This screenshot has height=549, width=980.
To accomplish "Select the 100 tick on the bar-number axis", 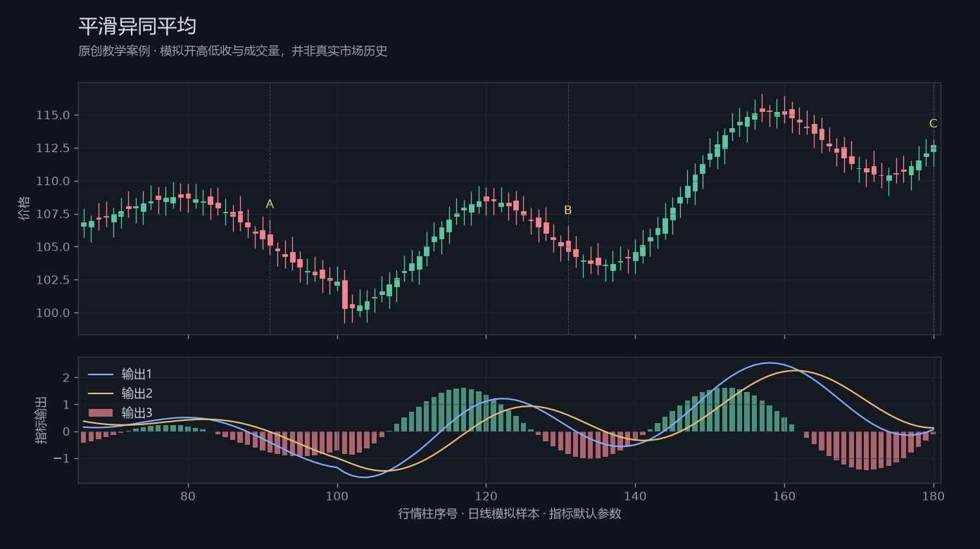I will (337, 496).
